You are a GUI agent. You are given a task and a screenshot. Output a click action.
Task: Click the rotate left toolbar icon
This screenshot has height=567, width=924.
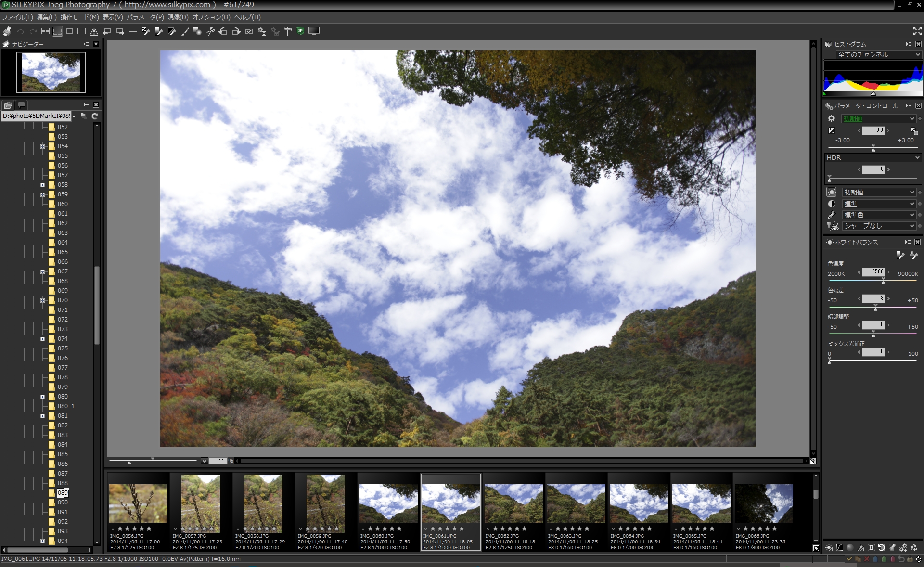pos(223,31)
